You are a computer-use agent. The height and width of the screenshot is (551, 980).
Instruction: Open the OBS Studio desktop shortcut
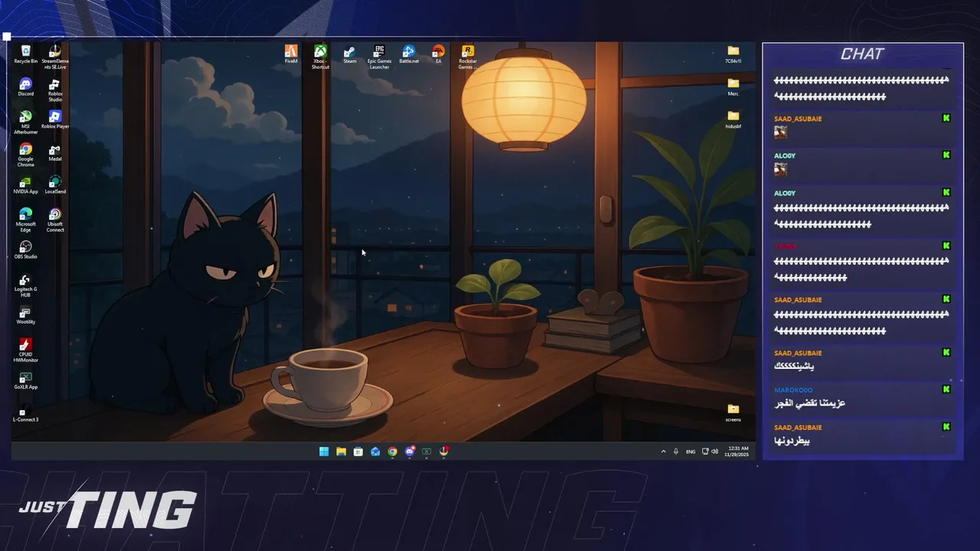point(25,250)
